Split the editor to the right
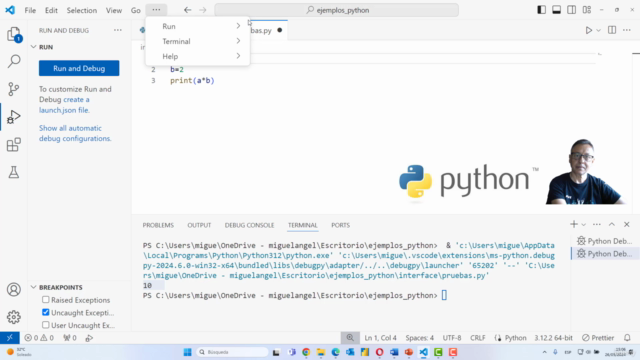The height and width of the screenshot is (360, 640). [612, 30]
